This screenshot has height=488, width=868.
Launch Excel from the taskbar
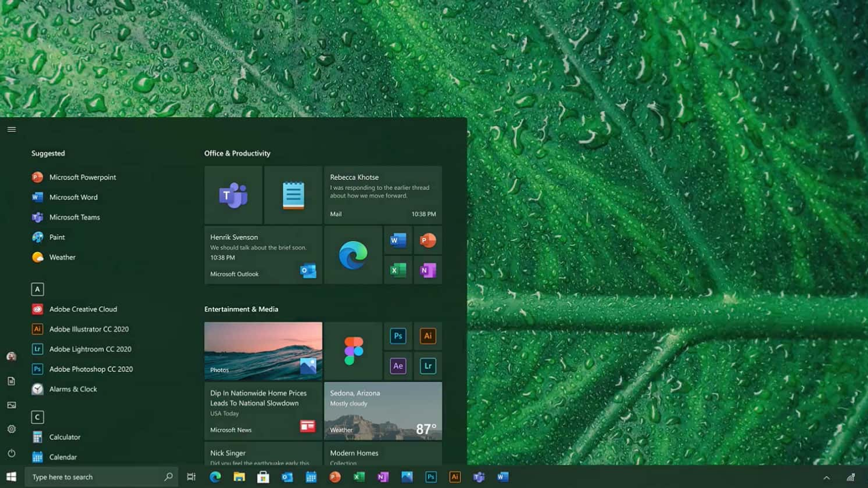pos(359,477)
